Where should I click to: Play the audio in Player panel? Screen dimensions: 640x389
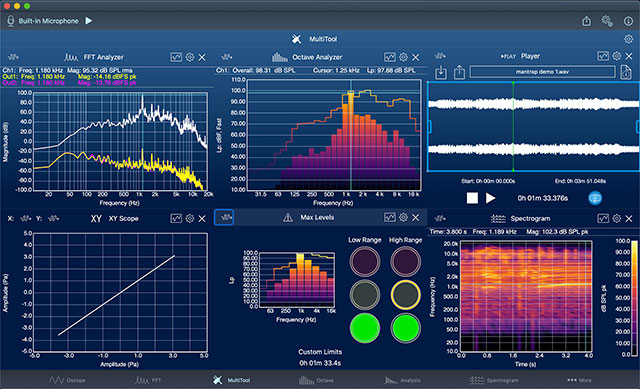coord(491,198)
